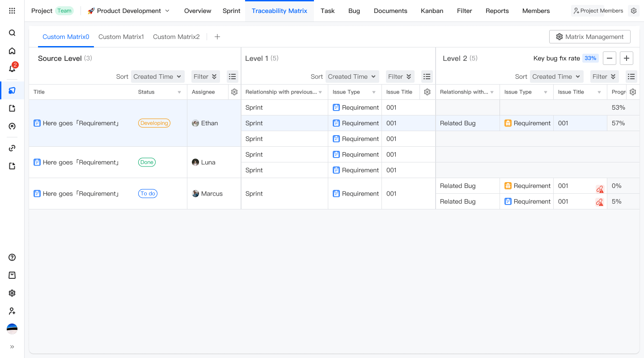Open Project Members
The width and height of the screenshot is (644, 358).
598,11
